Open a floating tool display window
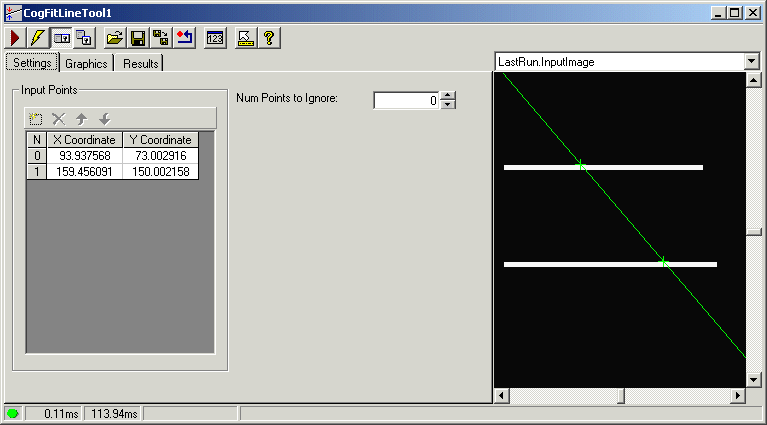The height and width of the screenshot is (425, 767). [85, 38]
